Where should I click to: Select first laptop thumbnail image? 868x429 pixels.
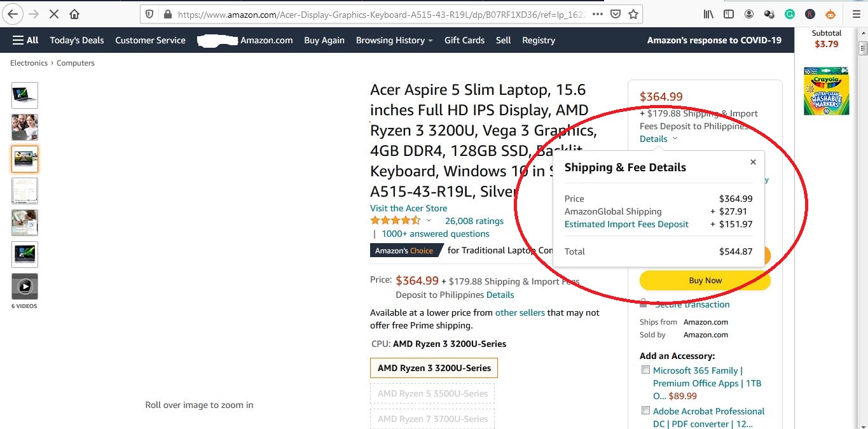pos(25,95)
